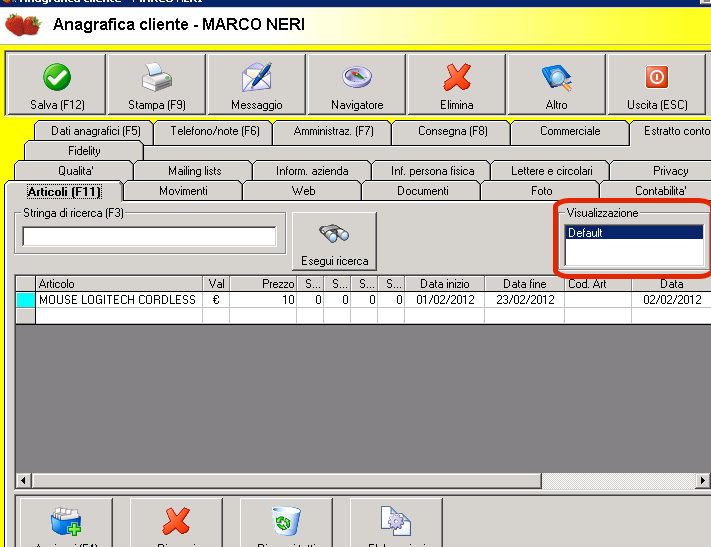Click the bottom red X remove button
711x547 pixels.
176,523
